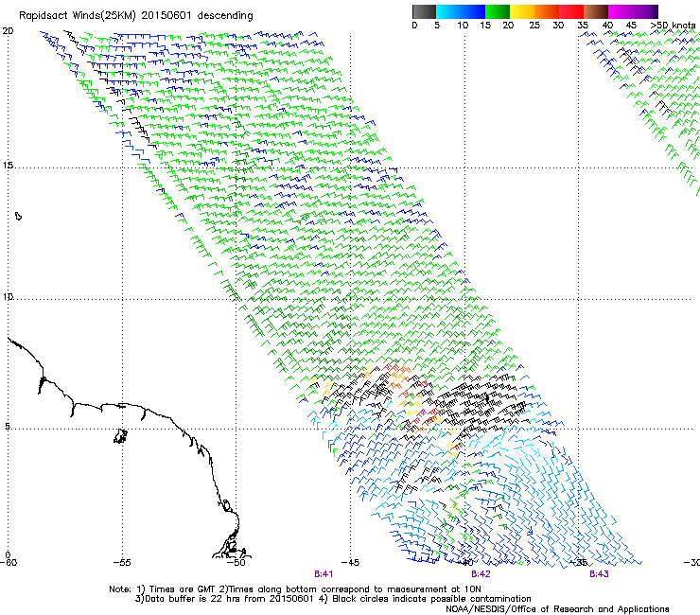Screen dimensions: 700x615
Task: Click the "40" legend scale label
Action: tap(607, 25)
